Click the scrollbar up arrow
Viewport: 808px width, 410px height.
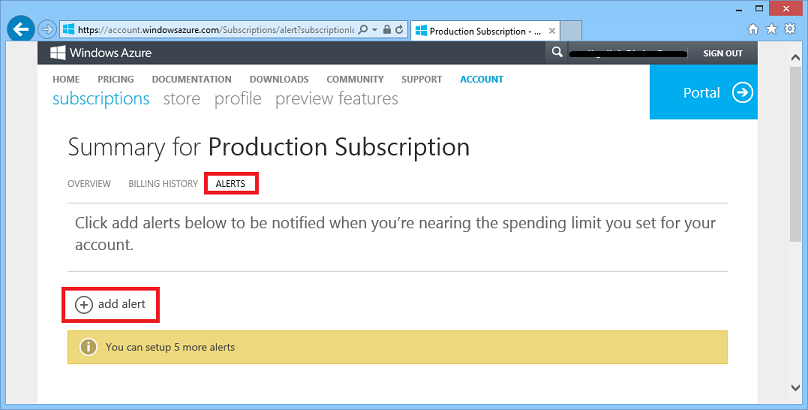[x=795, y=58]
